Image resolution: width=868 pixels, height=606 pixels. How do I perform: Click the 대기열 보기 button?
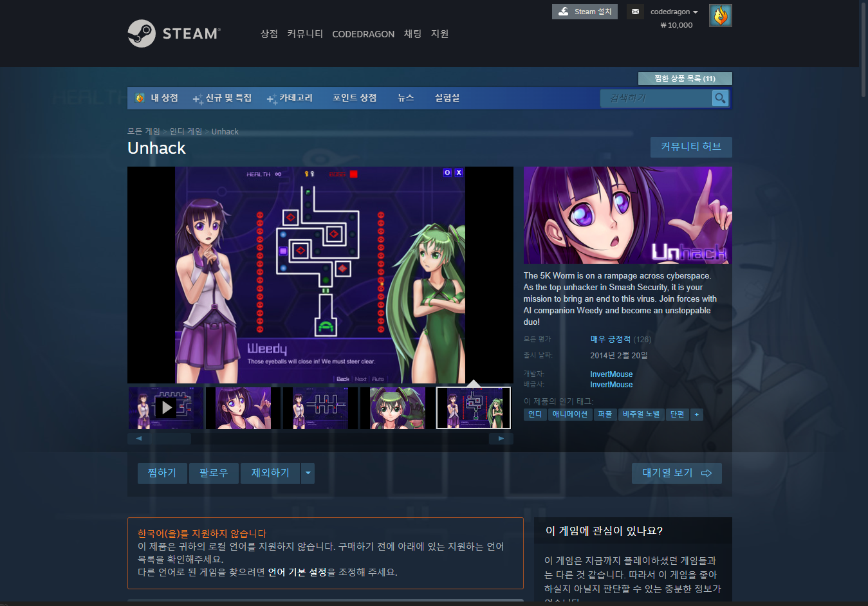tap(677, 473)
